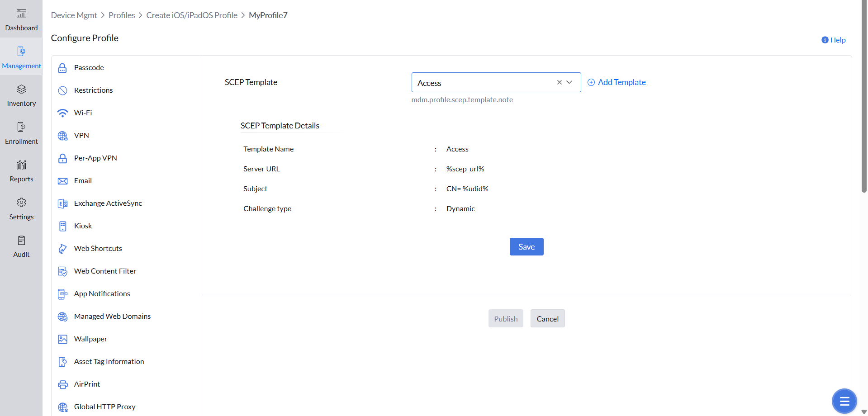Switch to the Restrictions payload
The image size is (868, 416).
93,90
